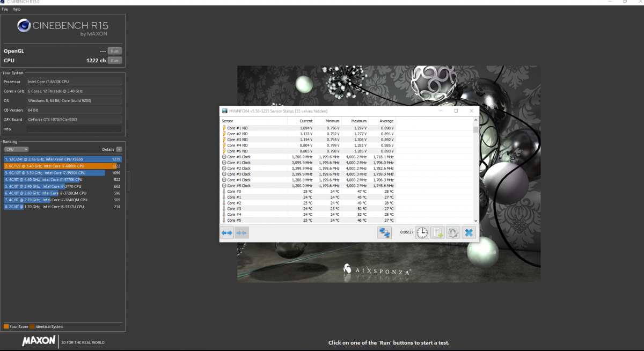The width and height of the screenshot is (644, 351).
Task: Open HWiNFO network remote monitoring icon
Action: coord(384,233)
